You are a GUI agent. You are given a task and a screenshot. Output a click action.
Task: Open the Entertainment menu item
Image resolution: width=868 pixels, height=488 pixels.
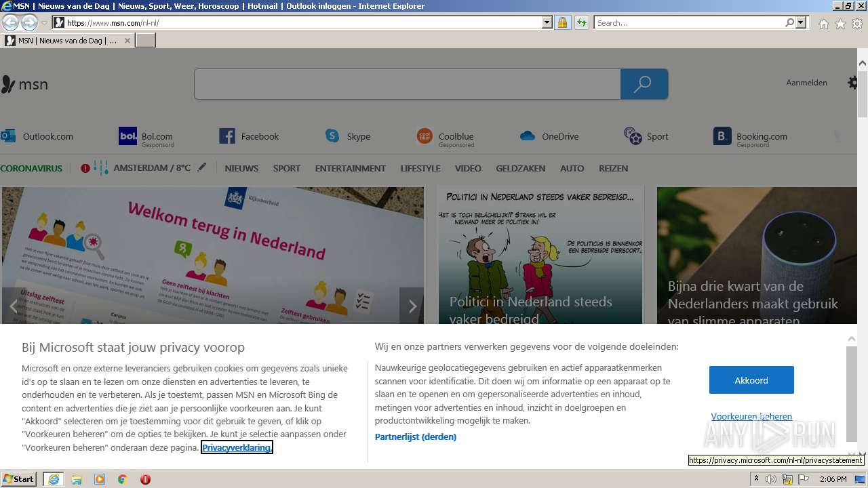pos(351,168)
